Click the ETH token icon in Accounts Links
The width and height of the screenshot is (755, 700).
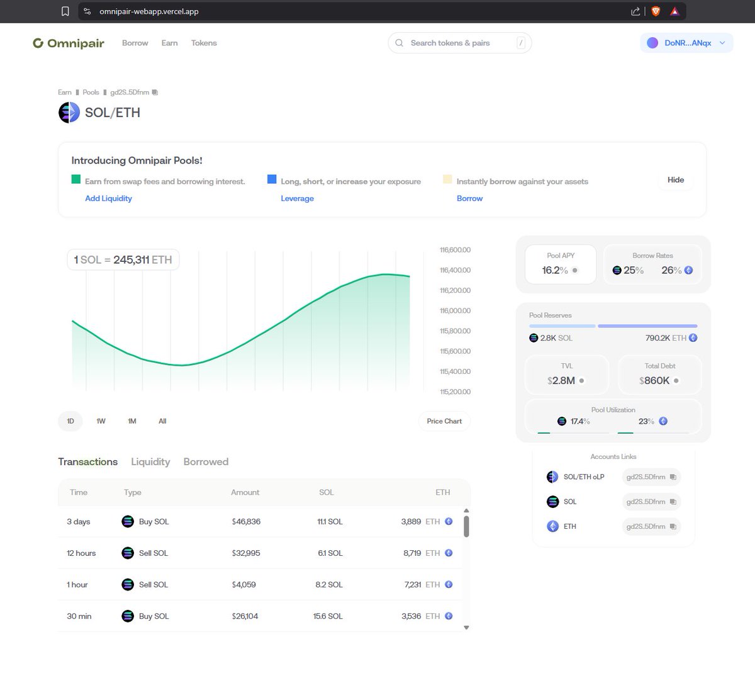coord(552,526)
